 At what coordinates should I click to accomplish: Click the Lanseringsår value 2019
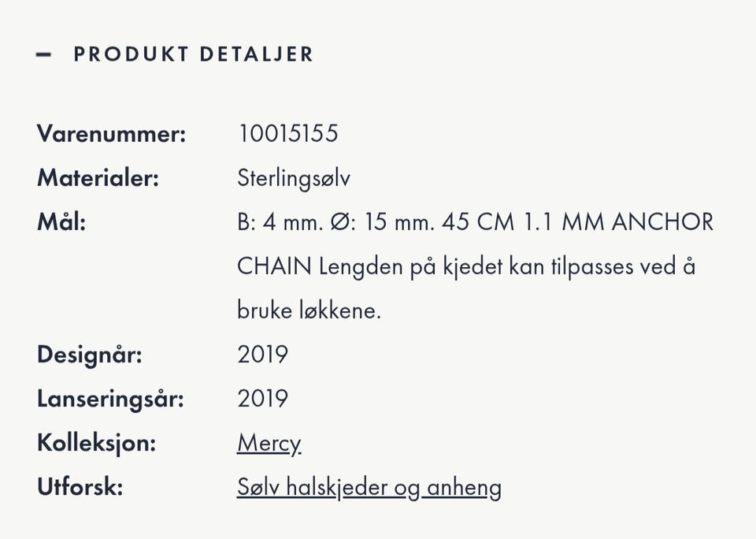263,399
